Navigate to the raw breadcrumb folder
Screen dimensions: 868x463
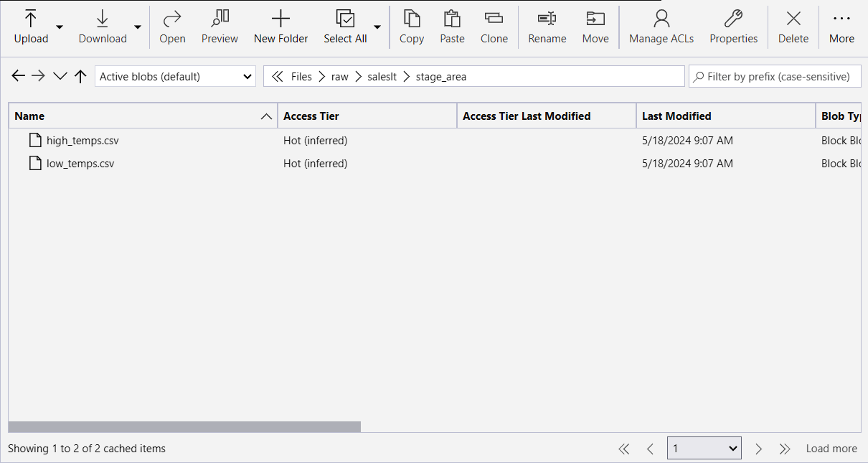click(x=339, y=76)
